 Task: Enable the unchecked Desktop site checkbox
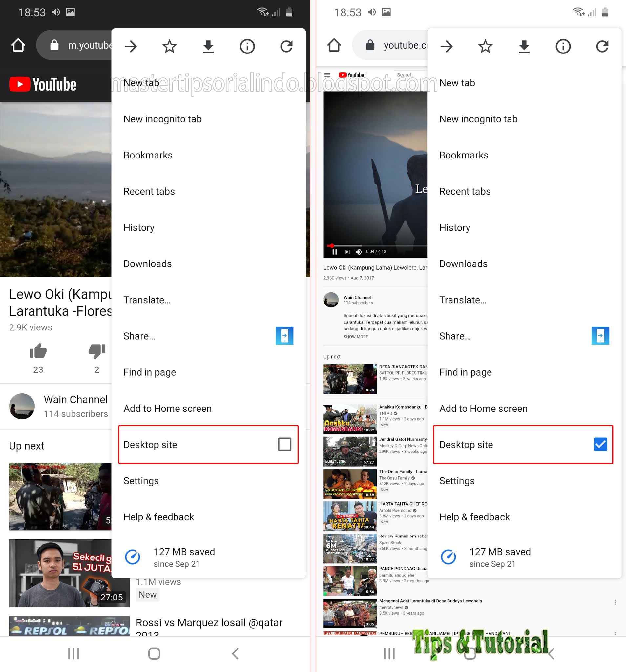[x=284, y=444]
